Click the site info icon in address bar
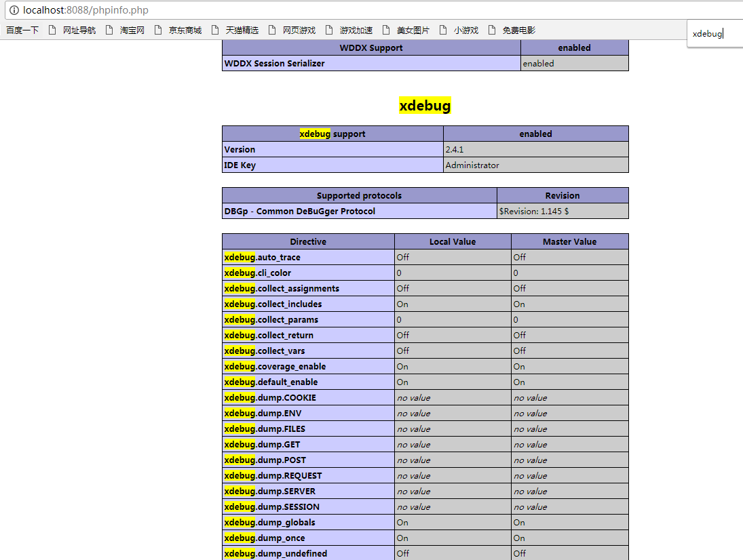 14,10
